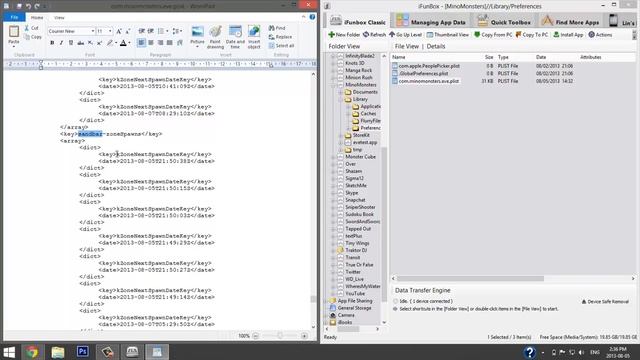Open the Actions menu in iFunBox
The height and width of the screenshot is (360, 640).
(x=600, y=35)
